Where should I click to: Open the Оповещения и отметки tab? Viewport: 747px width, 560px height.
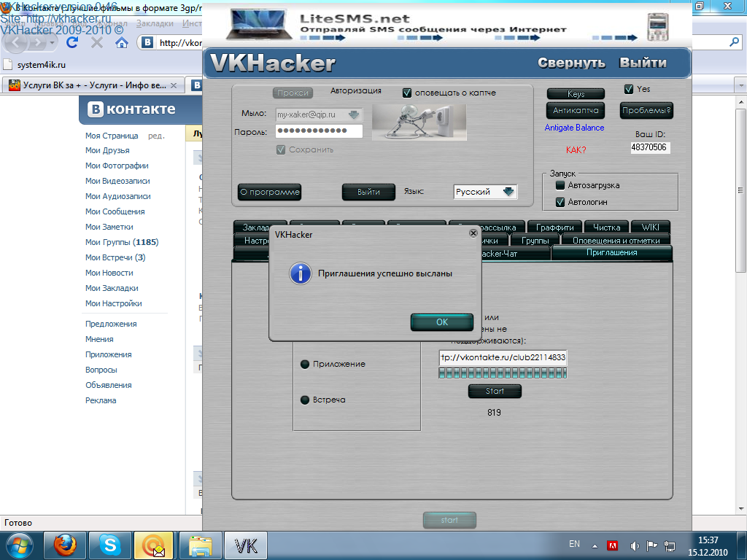pos(616,241)
